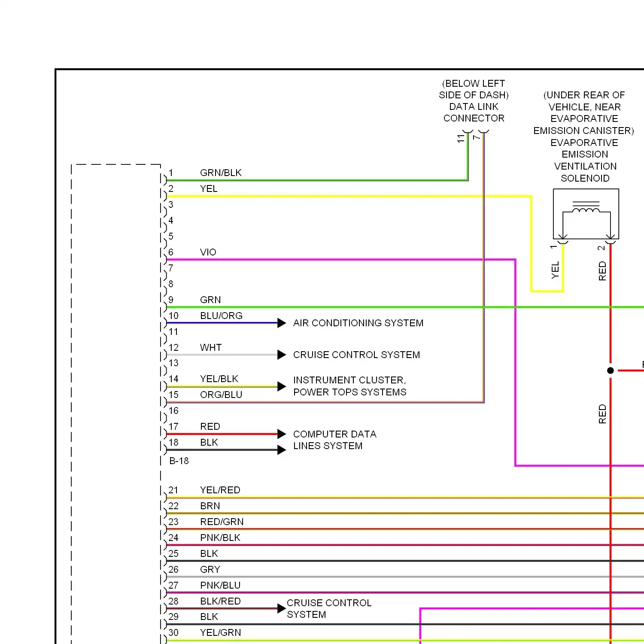Click the vertical RED label directly below the solenoid

coord(602,271)
